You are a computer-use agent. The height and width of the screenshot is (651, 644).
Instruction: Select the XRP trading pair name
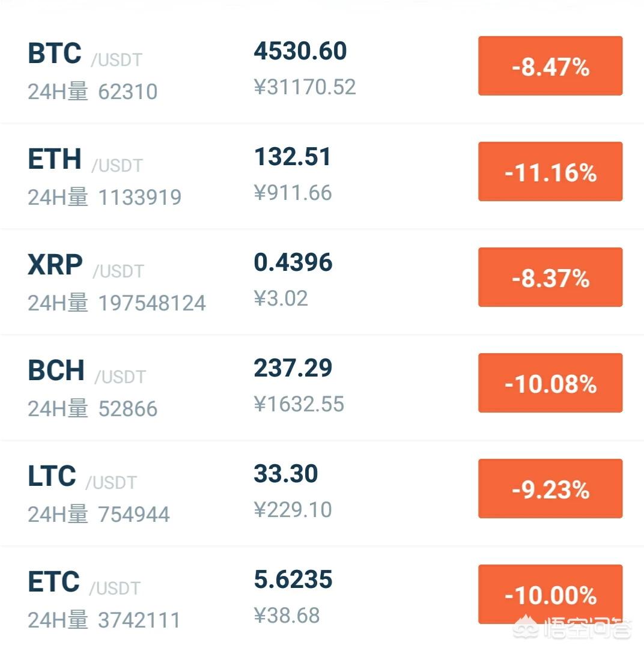pos(55,265)
